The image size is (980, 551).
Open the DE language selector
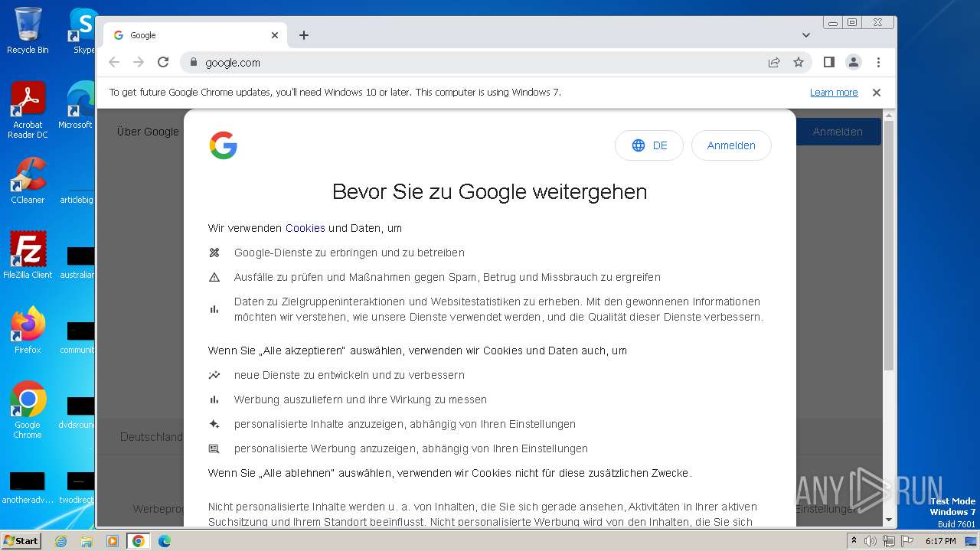point(649,145)
